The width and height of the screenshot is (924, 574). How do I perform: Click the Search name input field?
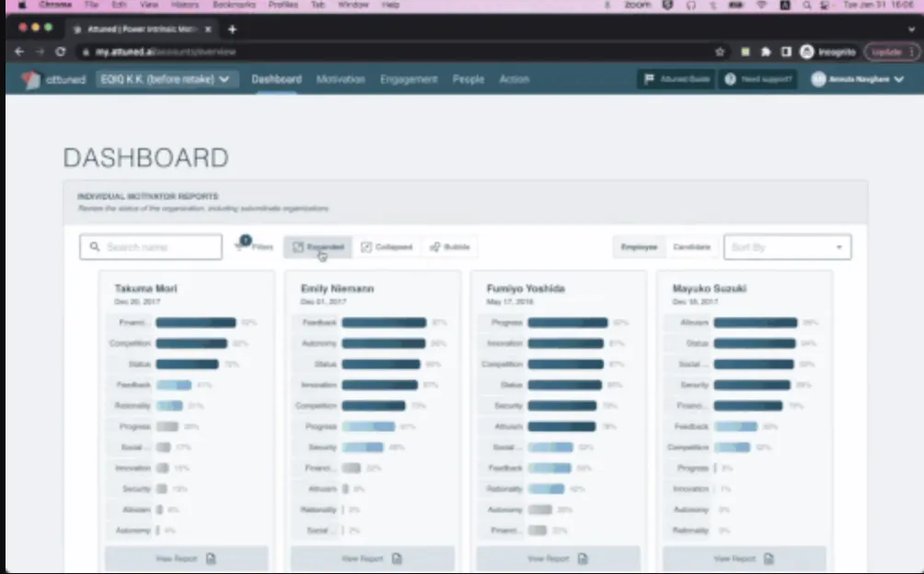pos(151,247)
